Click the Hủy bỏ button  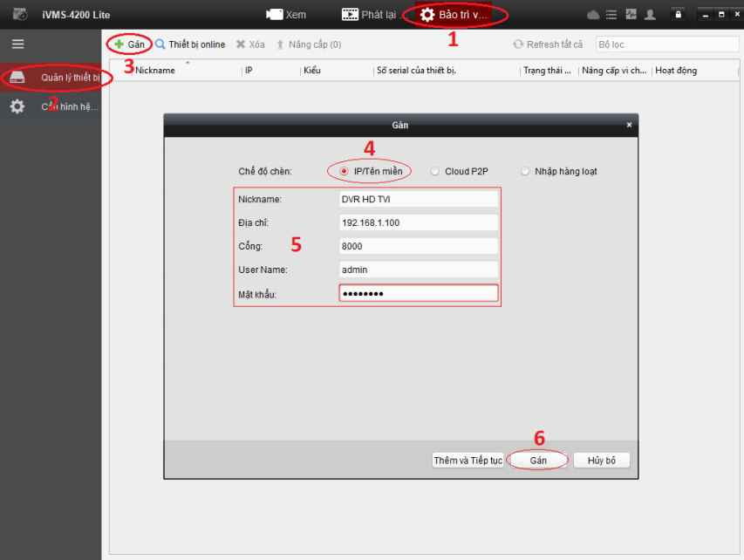click(x=601, y=461)
